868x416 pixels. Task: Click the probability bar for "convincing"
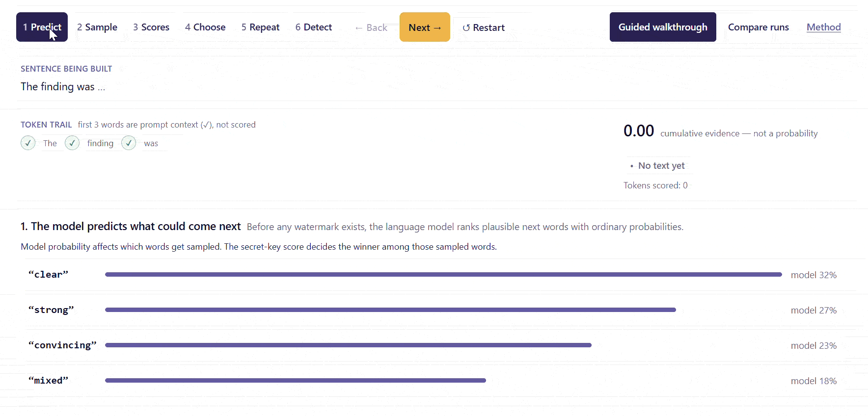[348, 345]
